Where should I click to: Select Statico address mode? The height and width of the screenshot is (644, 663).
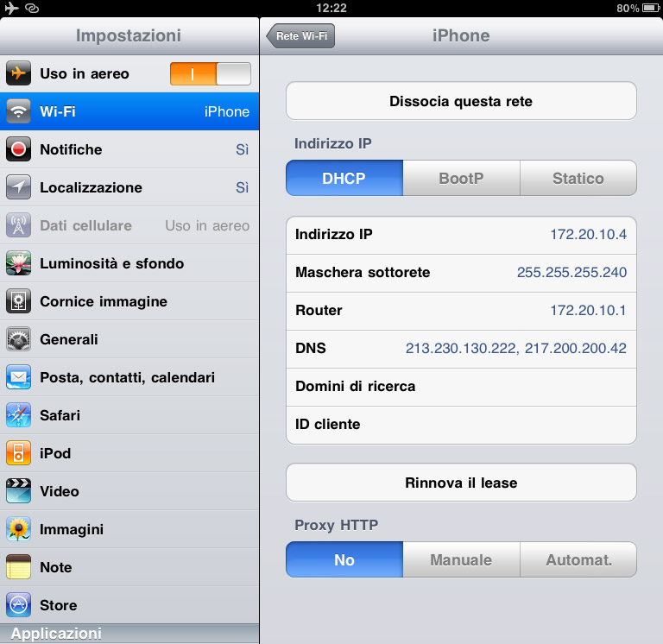(578, 178)
